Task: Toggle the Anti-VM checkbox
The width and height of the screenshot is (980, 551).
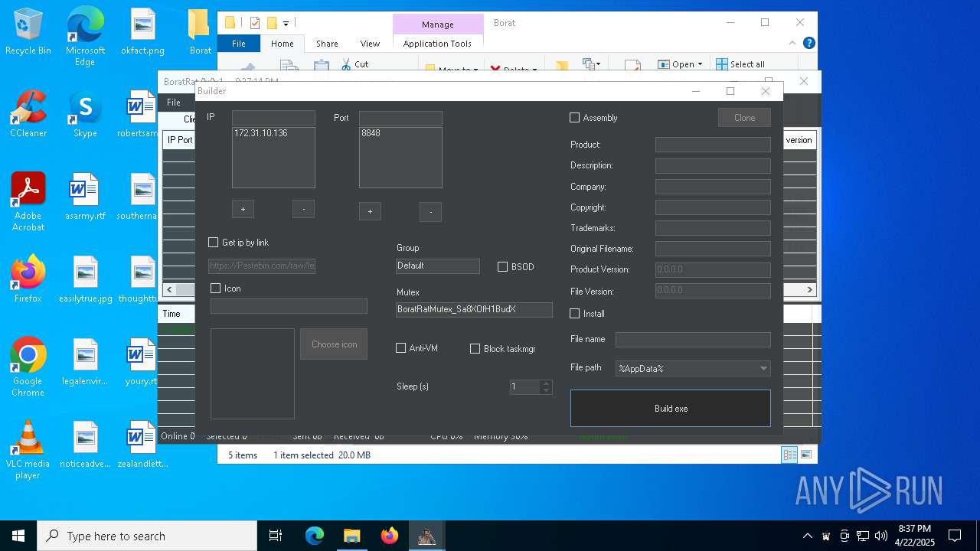Action: click(400, 348)
